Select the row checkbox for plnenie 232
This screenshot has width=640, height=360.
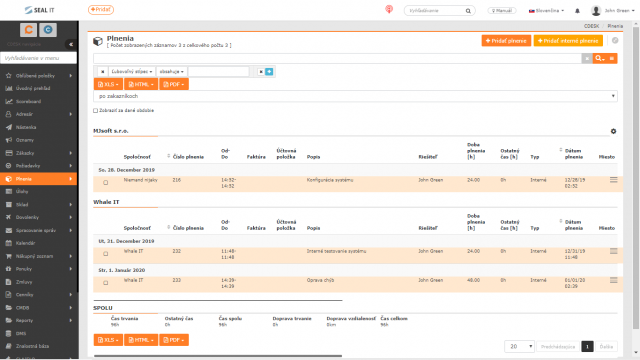click(x=106, y=254)
